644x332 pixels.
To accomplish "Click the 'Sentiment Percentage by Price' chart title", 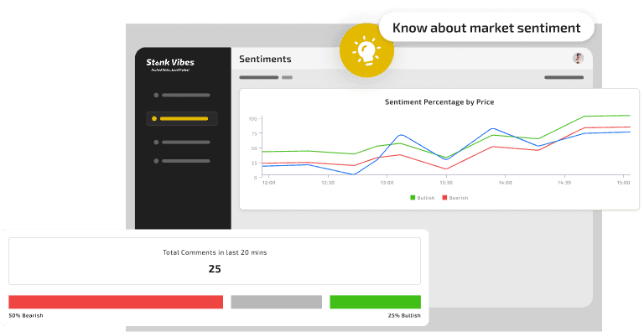I will (x=439, y=102).
